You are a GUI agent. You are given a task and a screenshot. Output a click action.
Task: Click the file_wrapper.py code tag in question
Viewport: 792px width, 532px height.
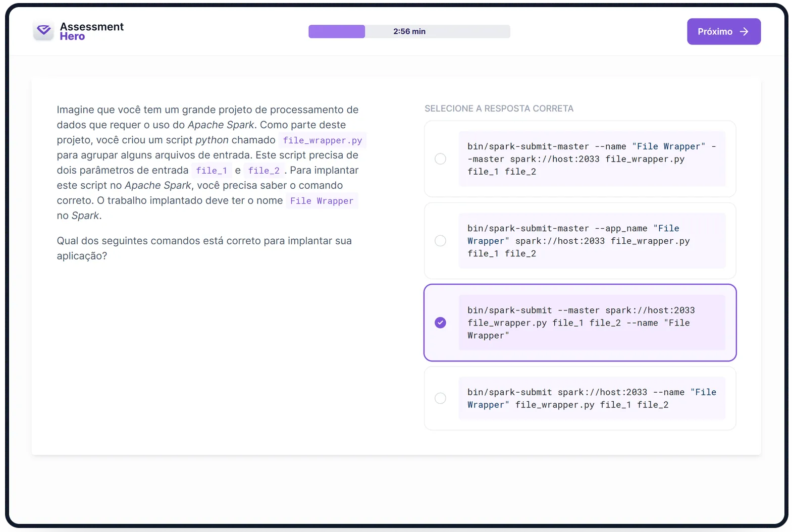[x=323, y=140]
